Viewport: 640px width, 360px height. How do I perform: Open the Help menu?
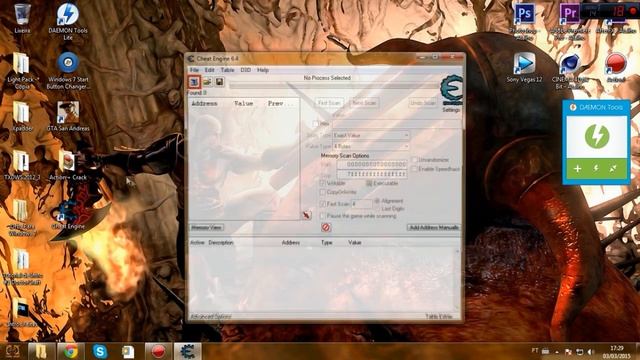[262, 70]
